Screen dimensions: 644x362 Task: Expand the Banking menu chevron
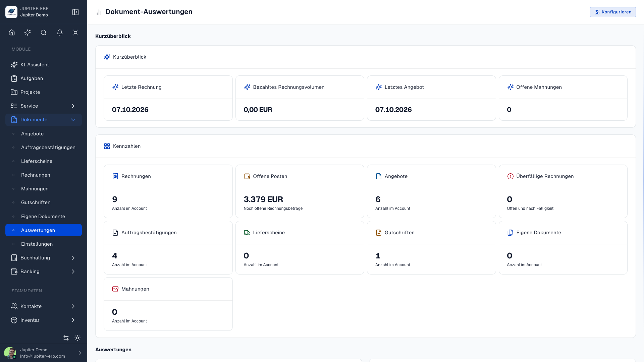point(73,271)
